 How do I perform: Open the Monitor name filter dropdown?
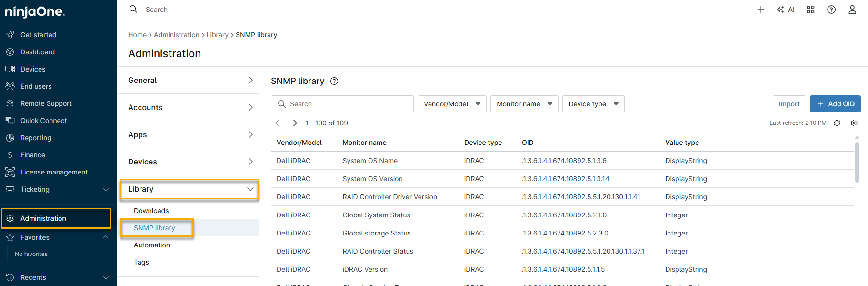[x=524, y=104]
